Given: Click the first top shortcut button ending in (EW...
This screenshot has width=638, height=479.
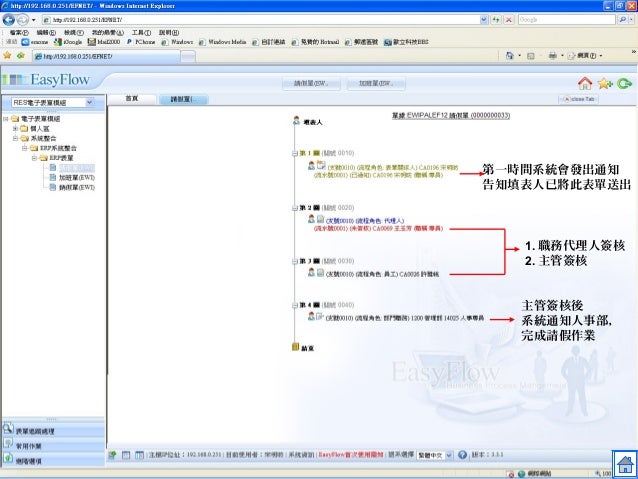Looking at the screenshot, I should (x=311, y=83).
